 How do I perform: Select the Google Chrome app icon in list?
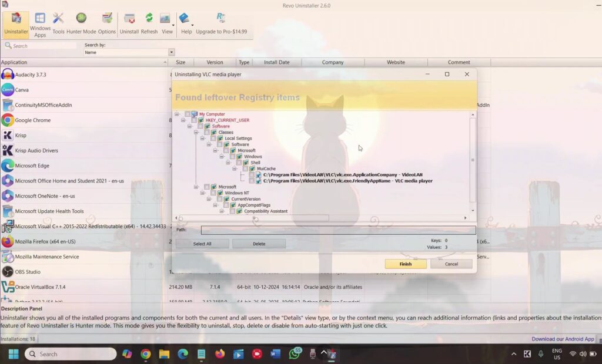pyautogui.click(x=7, y=120)
